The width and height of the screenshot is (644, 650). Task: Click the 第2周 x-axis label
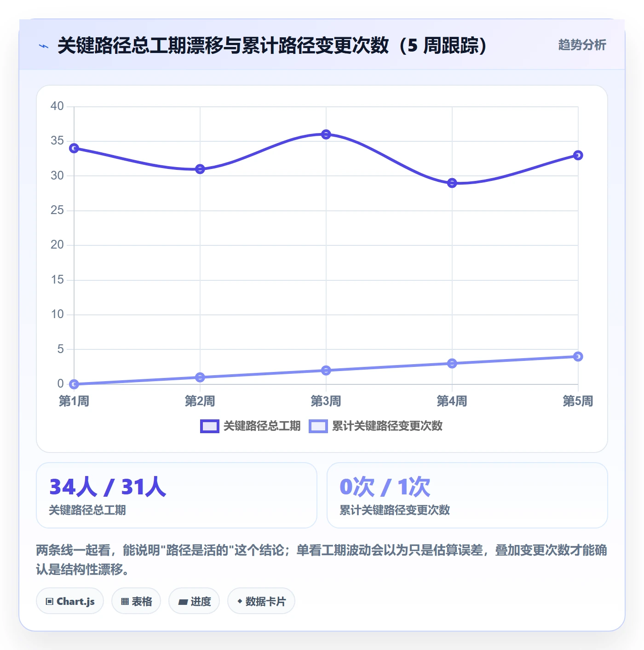[200, 401]
